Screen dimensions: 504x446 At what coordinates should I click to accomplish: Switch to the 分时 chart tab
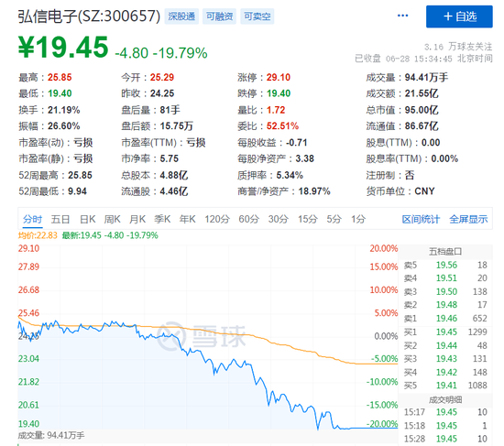click(32, 219)
